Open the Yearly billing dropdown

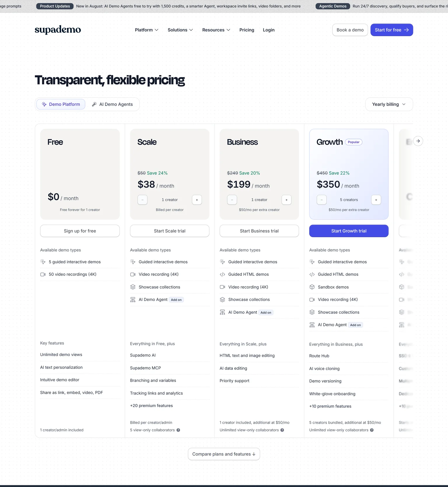click(389, 104)
